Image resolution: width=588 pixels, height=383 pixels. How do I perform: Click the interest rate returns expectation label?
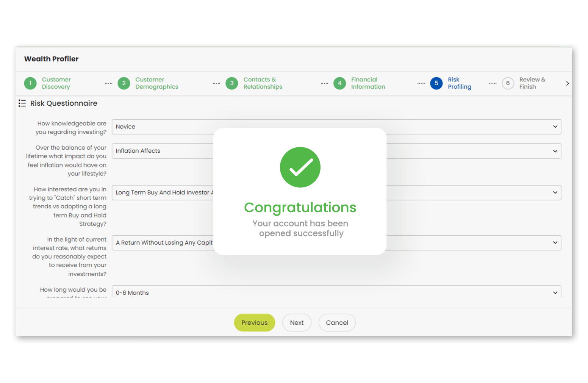pos(69,256)
